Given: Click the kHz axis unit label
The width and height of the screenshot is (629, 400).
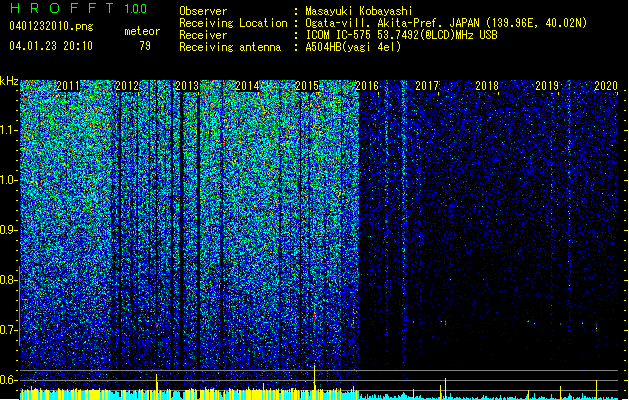Looking at the screenshot, I should (x=9, y=81).
